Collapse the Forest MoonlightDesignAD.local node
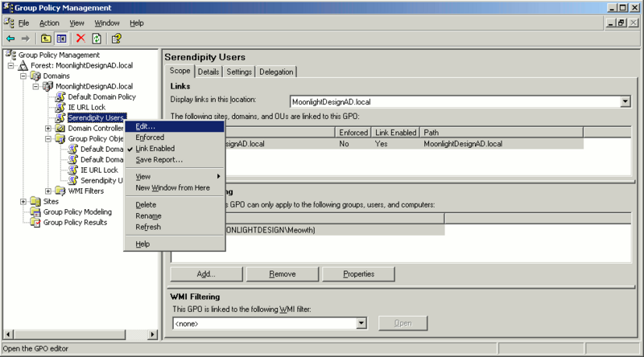Viewport: 644px width, 357px height. (11, 65)
